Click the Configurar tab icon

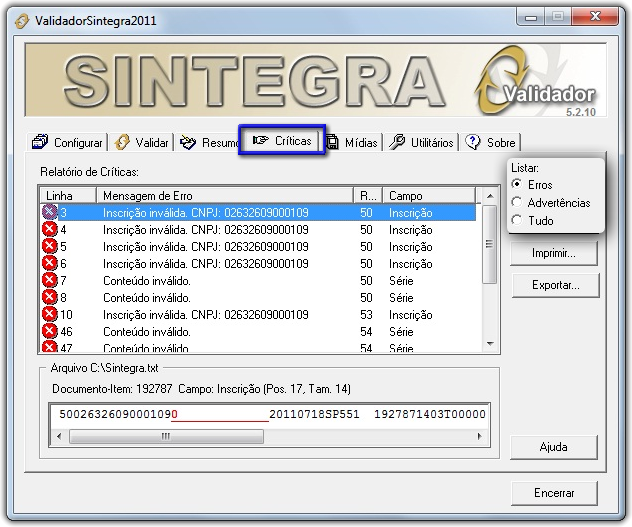point(40,142)
